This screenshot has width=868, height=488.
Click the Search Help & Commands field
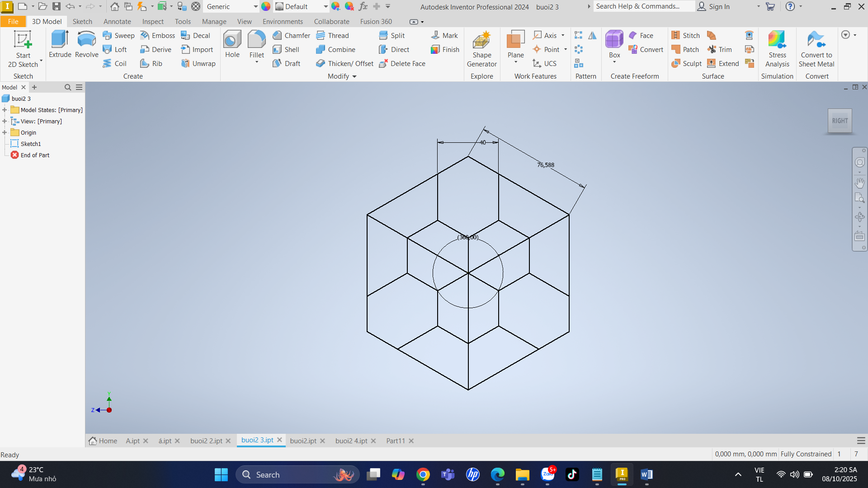click(x=642, y=6)
